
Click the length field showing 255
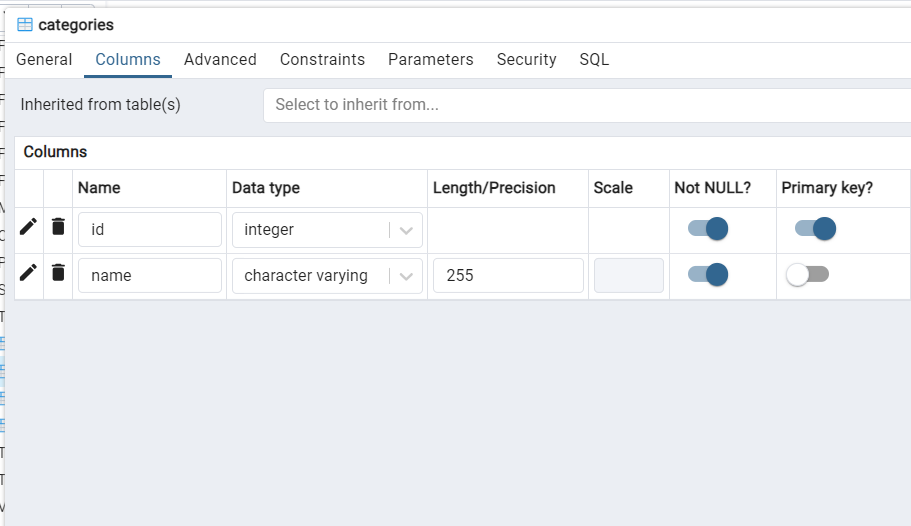coord(507,276)
